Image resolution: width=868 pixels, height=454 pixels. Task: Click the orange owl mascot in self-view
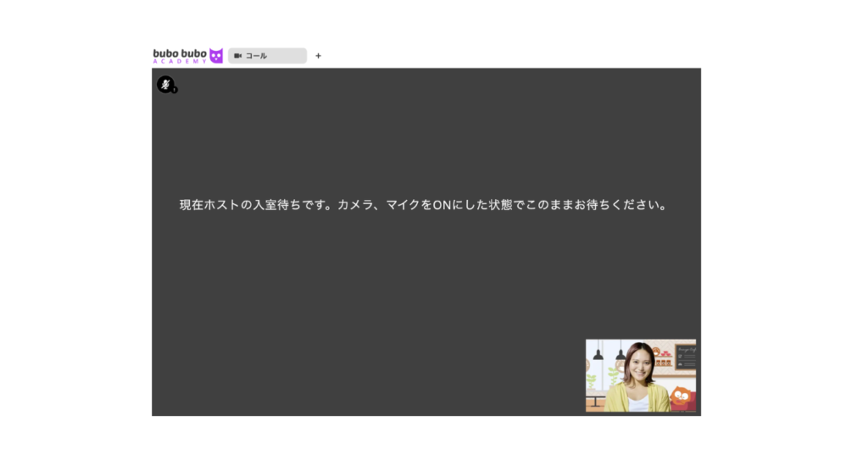[x=681, y=396]
